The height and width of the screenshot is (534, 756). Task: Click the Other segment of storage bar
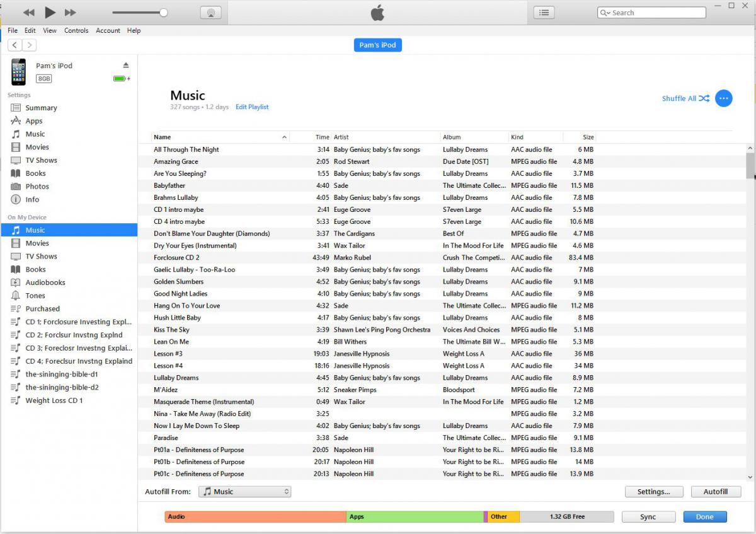coord(503,517)
